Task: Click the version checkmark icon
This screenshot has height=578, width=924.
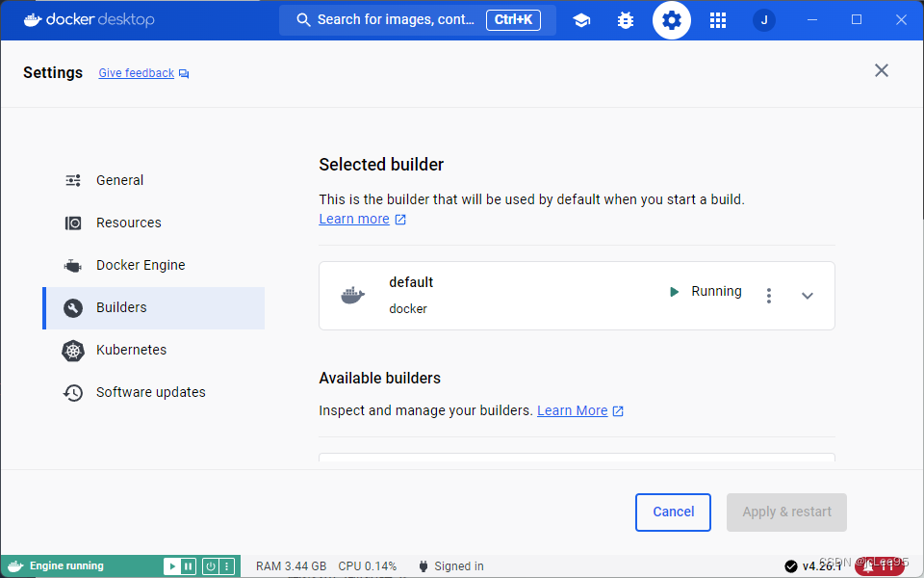Action: point(791,566)
